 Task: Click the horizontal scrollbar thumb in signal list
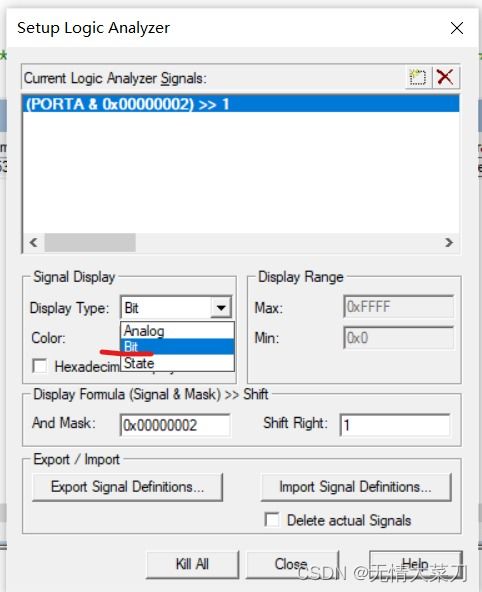tap(90, 242)
